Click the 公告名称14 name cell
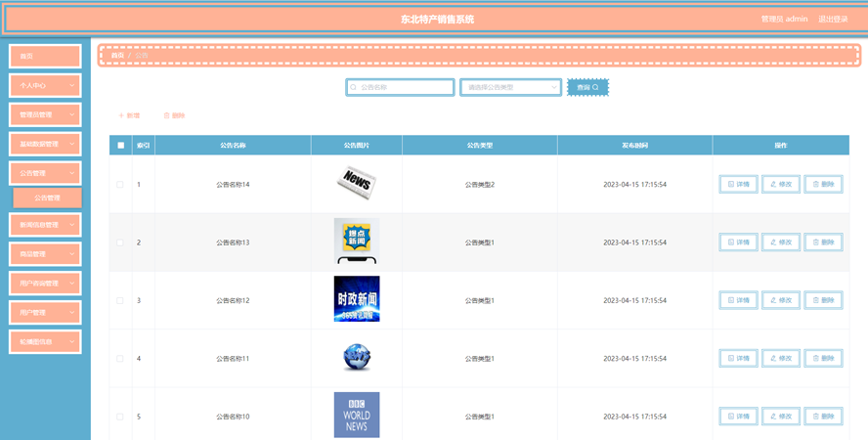The width and height of the screenshot is (868, 440). pyautogui.click(x=233, y=184)
